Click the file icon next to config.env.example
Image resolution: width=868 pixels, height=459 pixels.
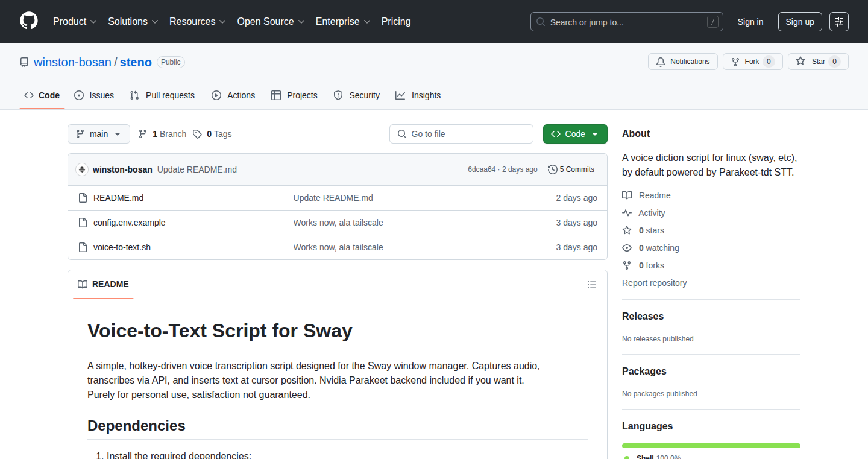(83, 223)
